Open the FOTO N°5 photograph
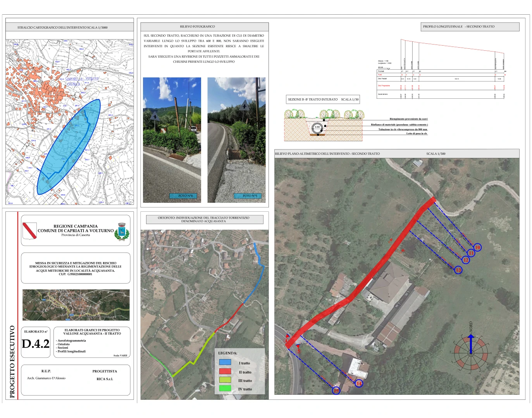532x418 pixels. coord(236,139)
